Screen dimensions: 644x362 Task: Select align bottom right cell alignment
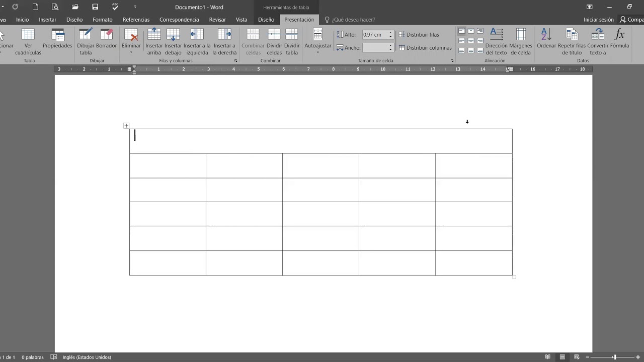point(480,50)
